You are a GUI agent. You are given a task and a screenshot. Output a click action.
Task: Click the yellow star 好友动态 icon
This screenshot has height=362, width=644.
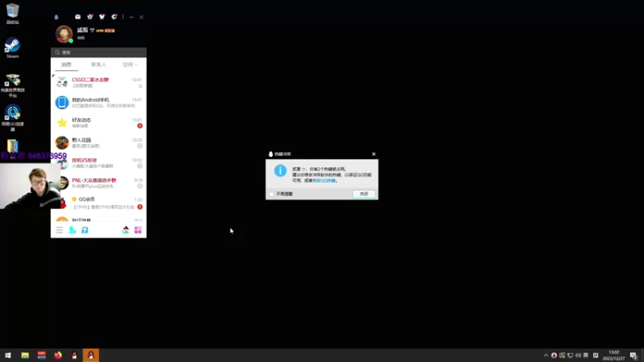tap(62, 122)
